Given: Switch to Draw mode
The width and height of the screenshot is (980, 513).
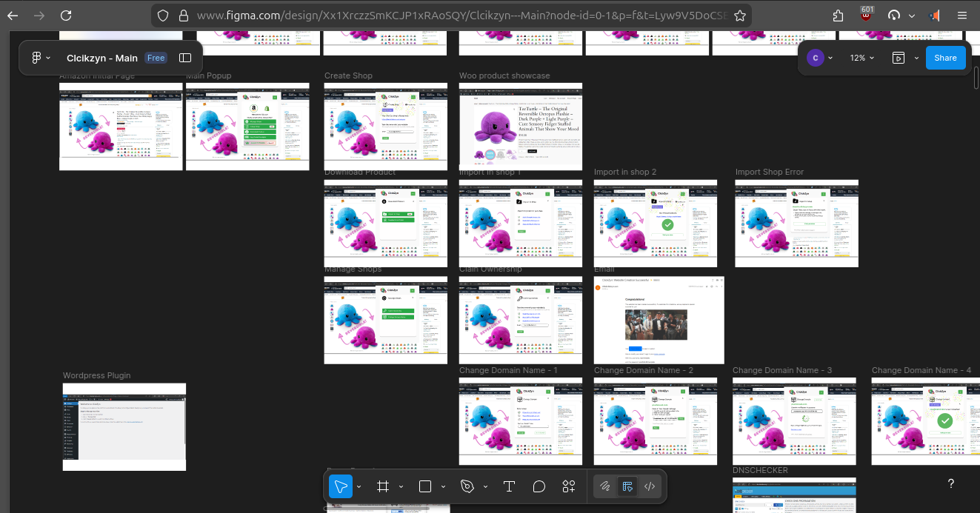Looking at the screenshot, I should [605, 486].
